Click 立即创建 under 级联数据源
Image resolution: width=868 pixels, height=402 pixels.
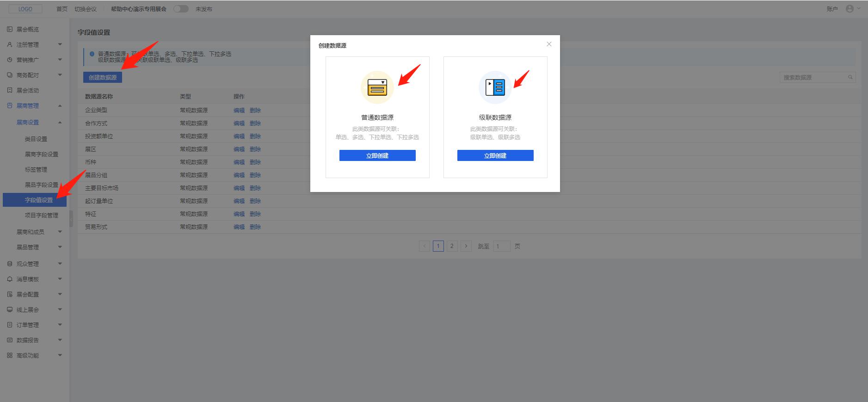click(495, 155)
